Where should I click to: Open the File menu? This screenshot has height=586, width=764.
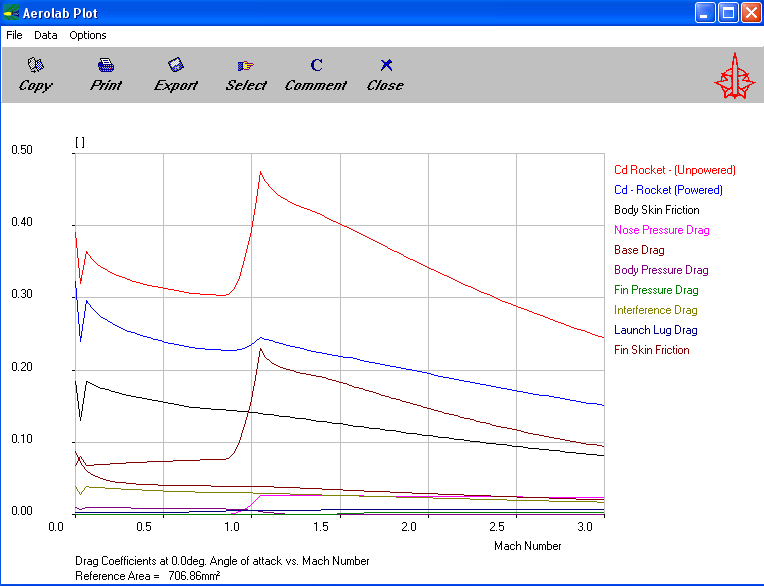coord(14,35)
